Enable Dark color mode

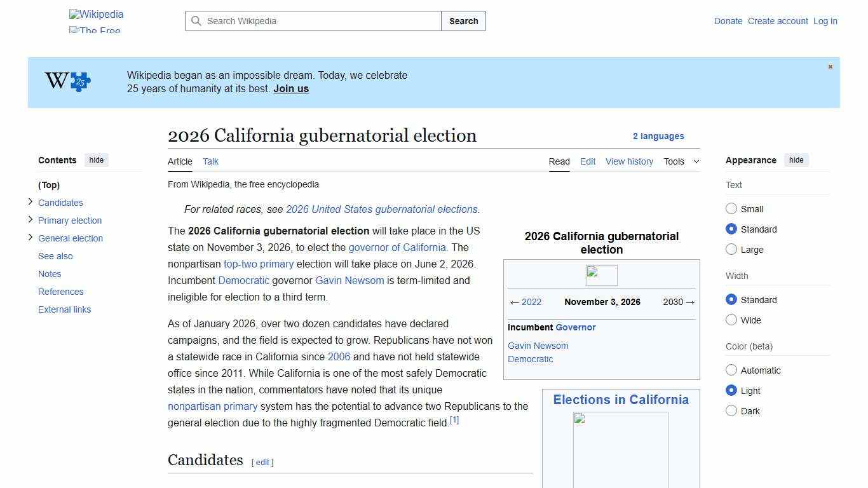(731, 411)
